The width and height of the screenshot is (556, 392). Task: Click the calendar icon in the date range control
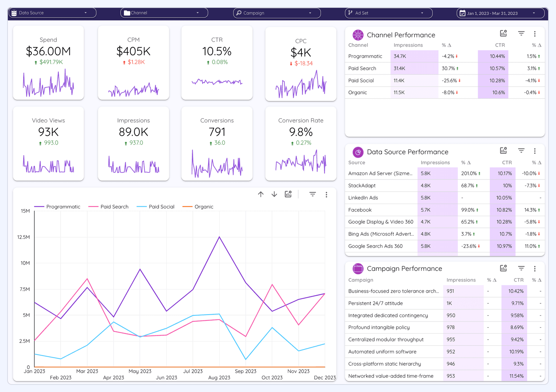pyautogui.click(x=462, y=13)
